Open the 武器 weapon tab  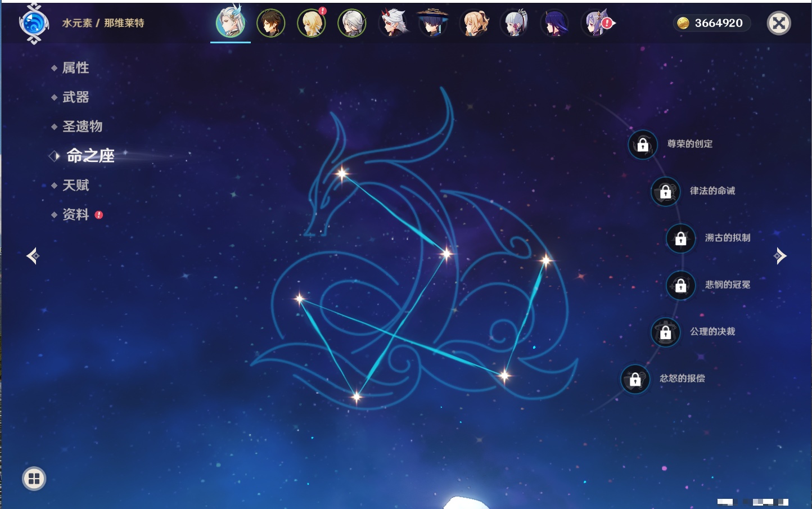pyautogui.click(x=75, y=97)
